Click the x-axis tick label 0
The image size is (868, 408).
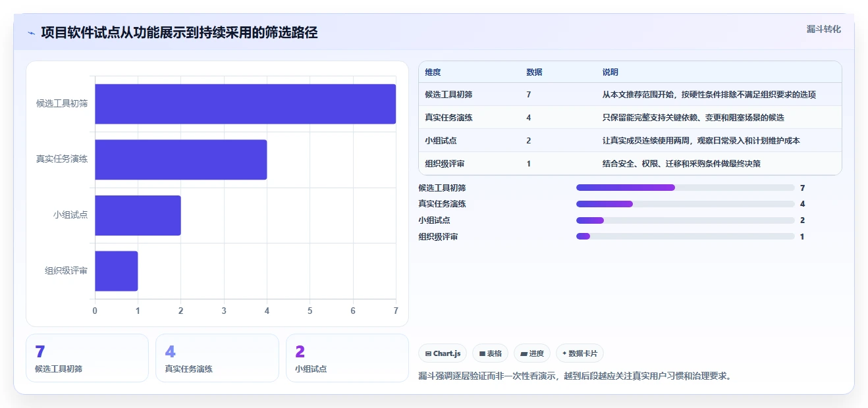(95, 311)
